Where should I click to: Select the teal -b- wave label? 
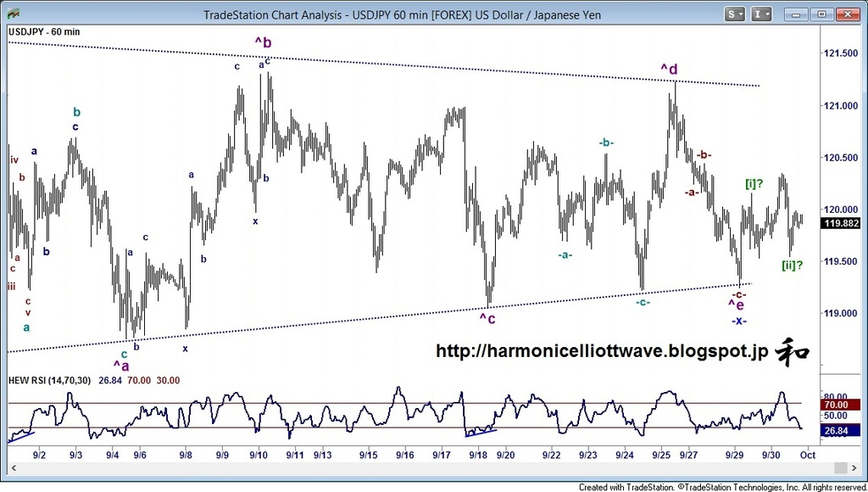click(606, 143)
